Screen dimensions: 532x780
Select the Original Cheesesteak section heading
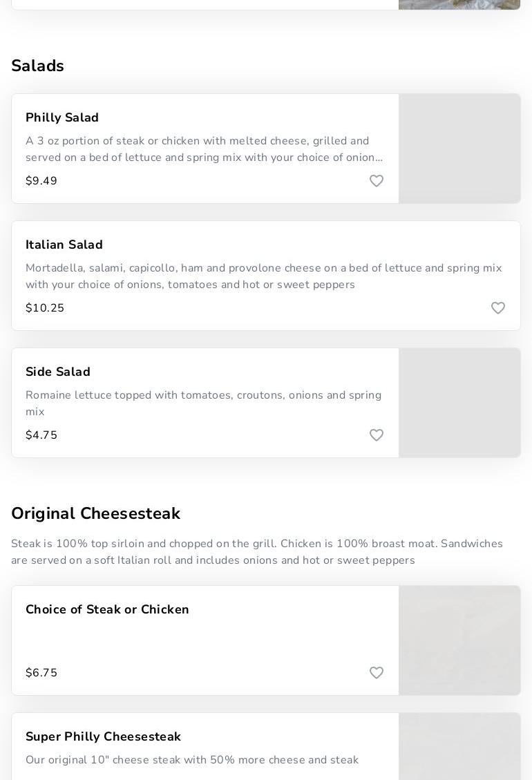click(95, 513)
